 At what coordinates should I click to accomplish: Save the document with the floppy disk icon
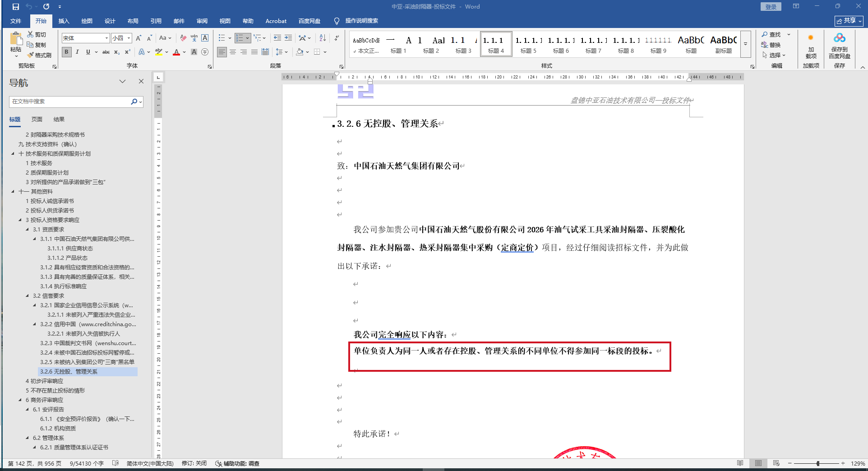pos(16,7)
